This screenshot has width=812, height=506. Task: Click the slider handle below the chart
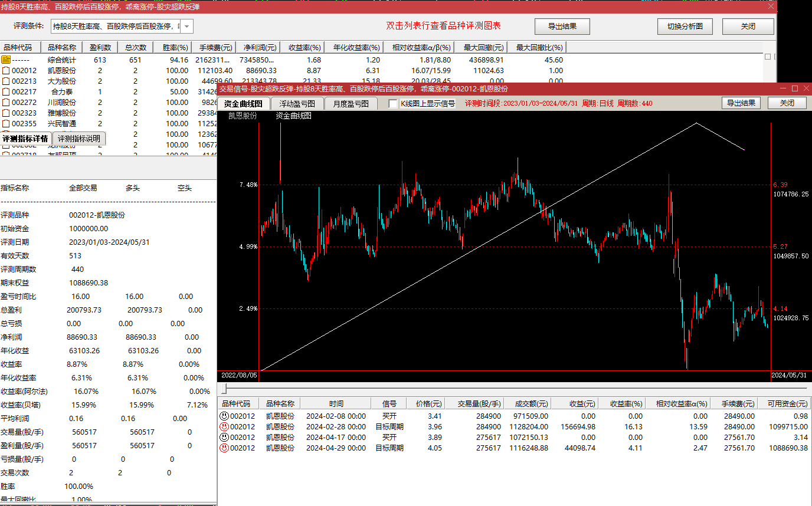click(223, 389)
